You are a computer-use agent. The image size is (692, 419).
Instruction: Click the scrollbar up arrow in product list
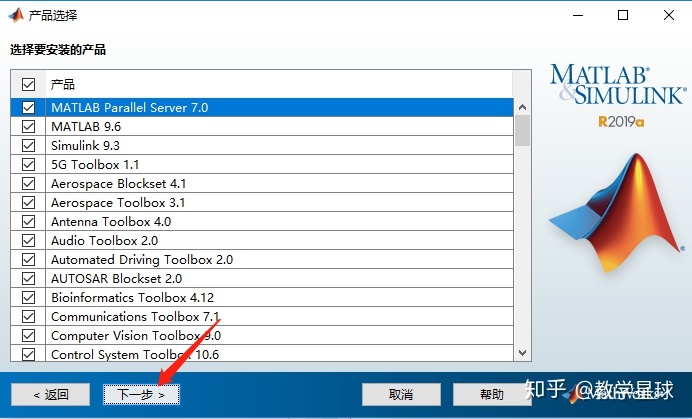pos(523,107)
